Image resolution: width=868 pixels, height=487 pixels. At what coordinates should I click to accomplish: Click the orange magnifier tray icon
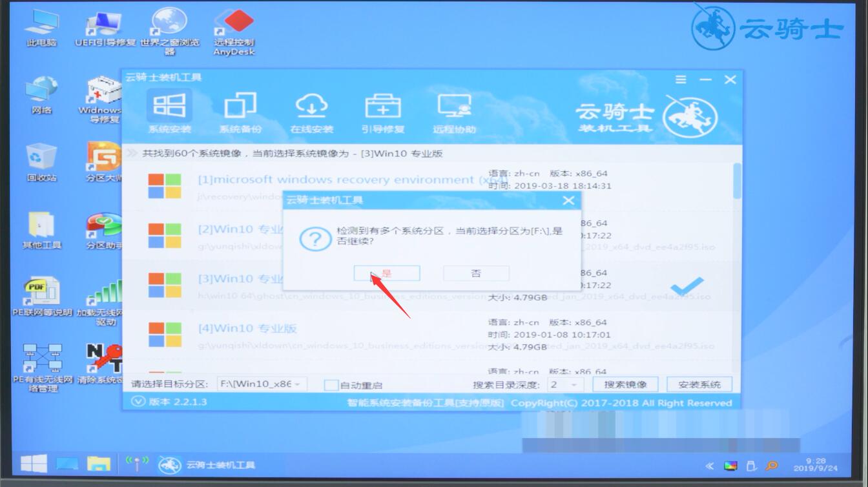(772, 465)
